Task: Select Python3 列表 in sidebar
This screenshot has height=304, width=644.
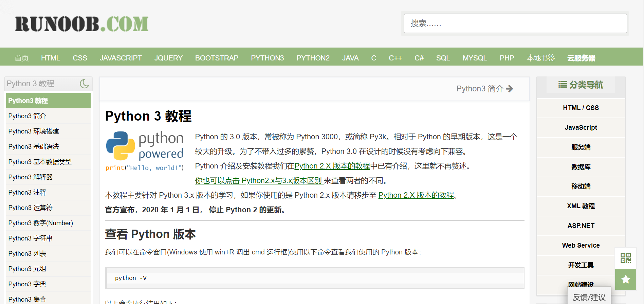Action: (x=48, y=253)
